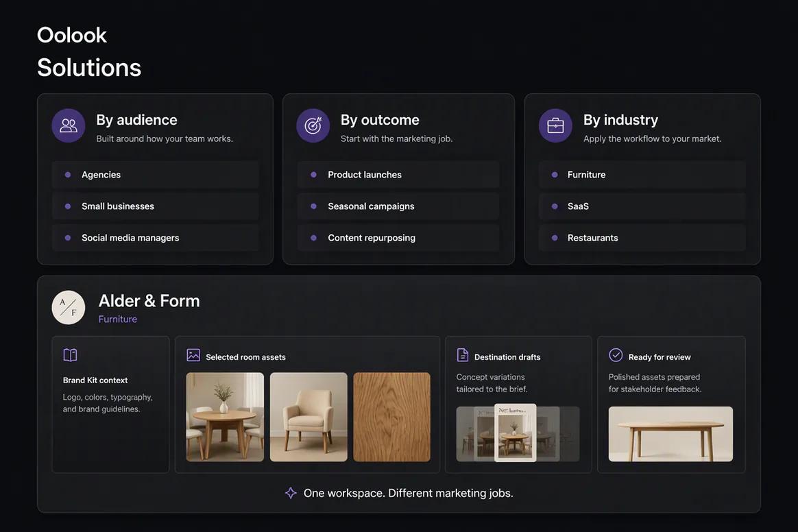Click 'Apply the workflow to your market.'
The height and width of the screenshot is (532, 798).
click(652, 138)
